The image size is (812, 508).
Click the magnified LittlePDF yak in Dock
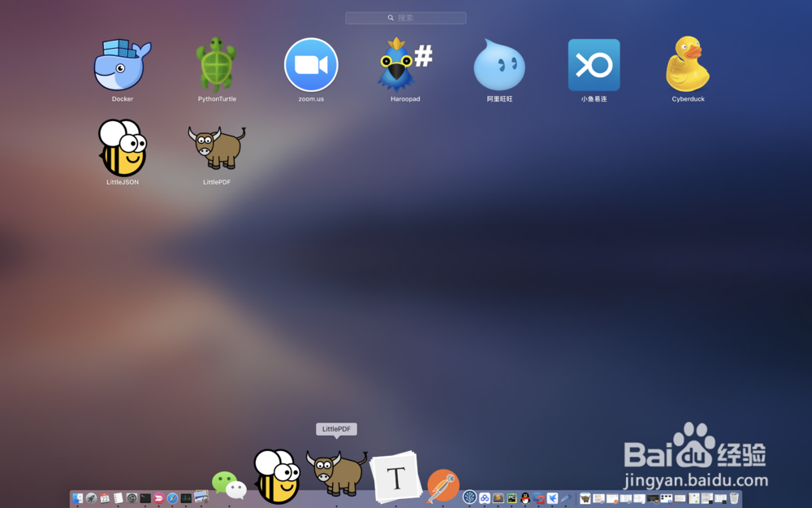tap(337, 473)
